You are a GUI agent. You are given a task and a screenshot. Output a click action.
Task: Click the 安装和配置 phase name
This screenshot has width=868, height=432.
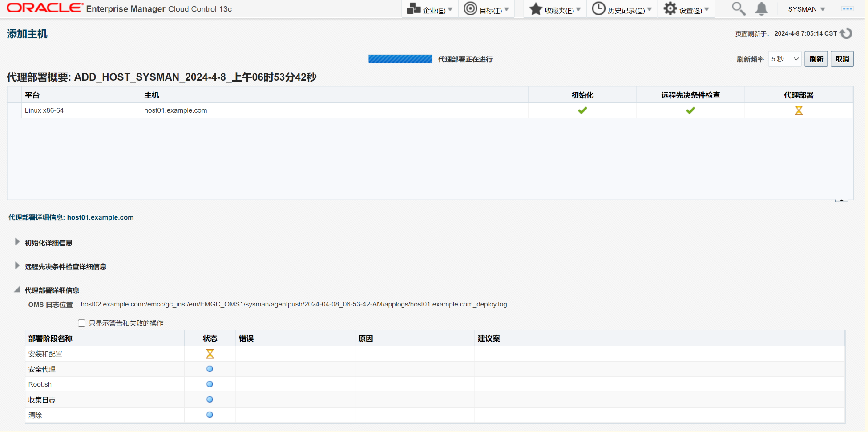pyautogui.click(x=45, y=354)
